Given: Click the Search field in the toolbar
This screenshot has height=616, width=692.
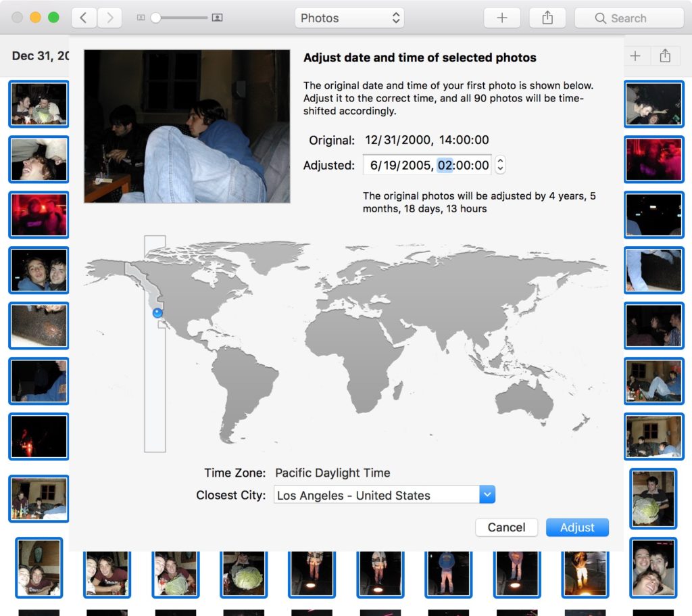Looking at the screenshot, I should (x=628, y=18).
